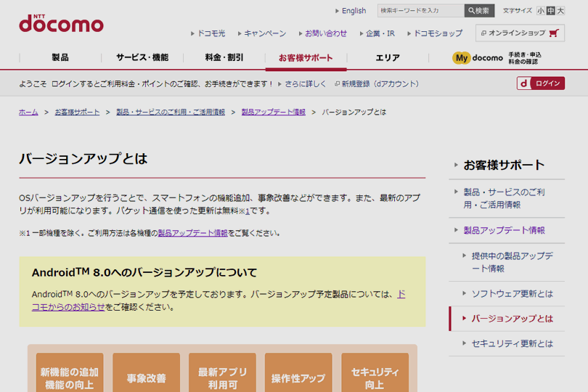Open sidebar お客様サポート heading

tap(504, 165)
